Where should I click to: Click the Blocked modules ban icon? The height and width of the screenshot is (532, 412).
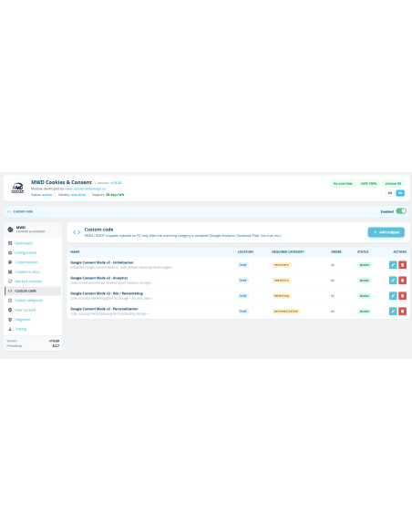pos(10,281)
